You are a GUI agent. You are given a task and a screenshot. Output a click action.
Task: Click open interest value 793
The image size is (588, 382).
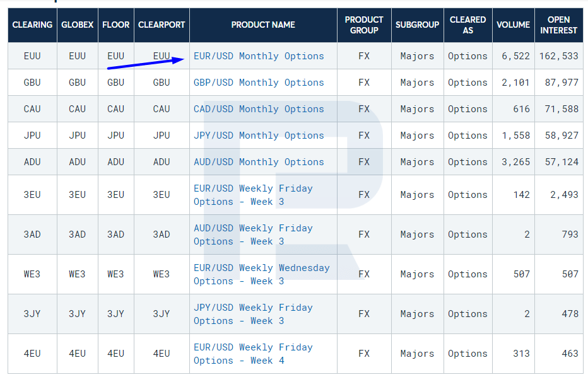coord(570,235)
